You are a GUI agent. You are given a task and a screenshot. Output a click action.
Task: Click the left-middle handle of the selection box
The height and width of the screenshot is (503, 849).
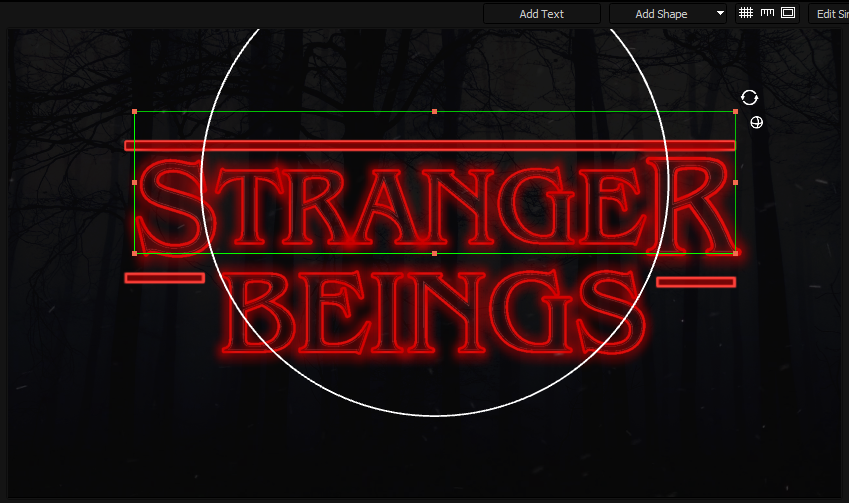pos(134,183)
